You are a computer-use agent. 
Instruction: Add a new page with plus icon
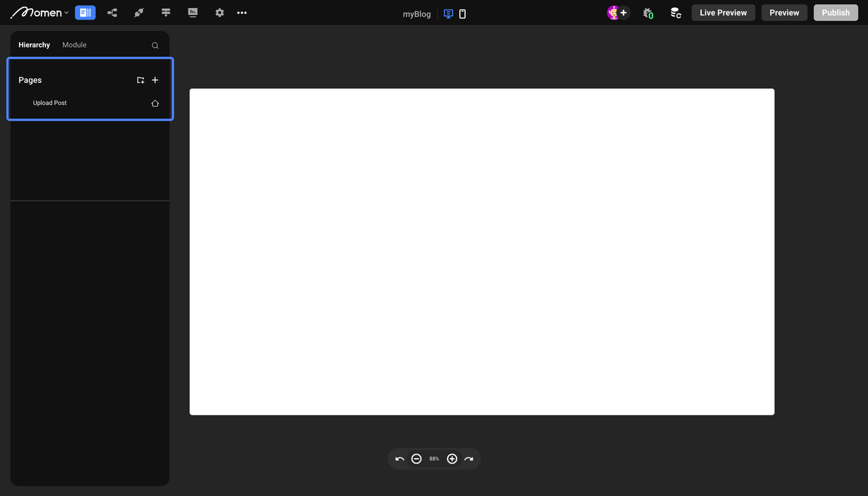coord(155,80)
